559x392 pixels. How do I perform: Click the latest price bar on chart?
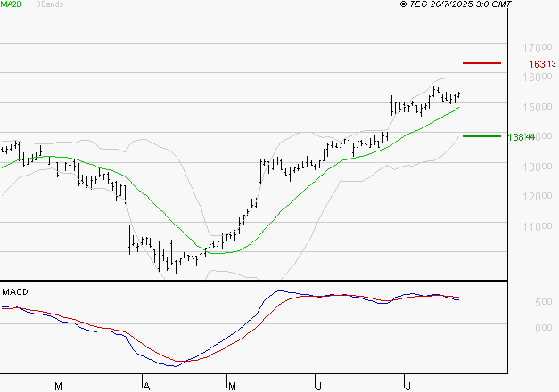(x=459, y=94)
